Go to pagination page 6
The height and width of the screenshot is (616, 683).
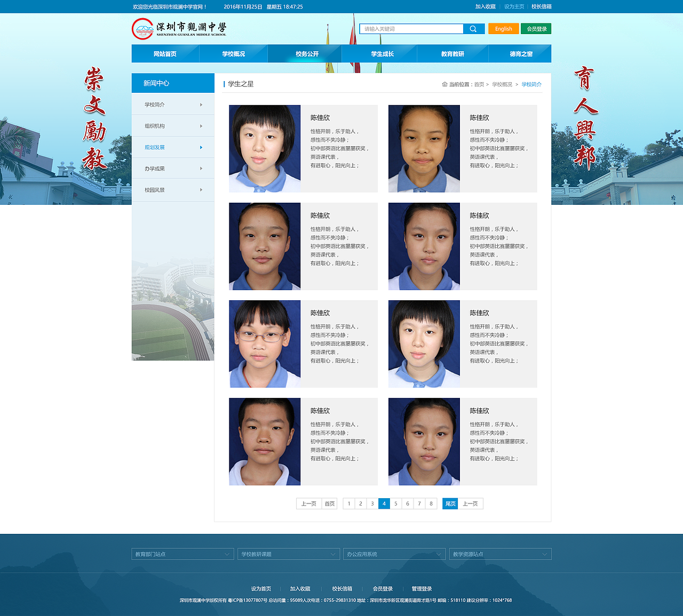point(408,503)
